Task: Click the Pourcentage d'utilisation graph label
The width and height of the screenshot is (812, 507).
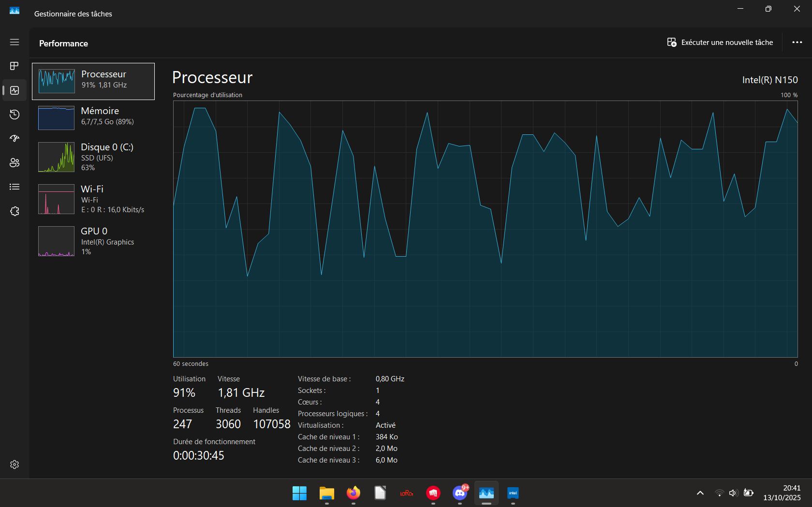Action: pyautogui.click(x=208, y=95)
